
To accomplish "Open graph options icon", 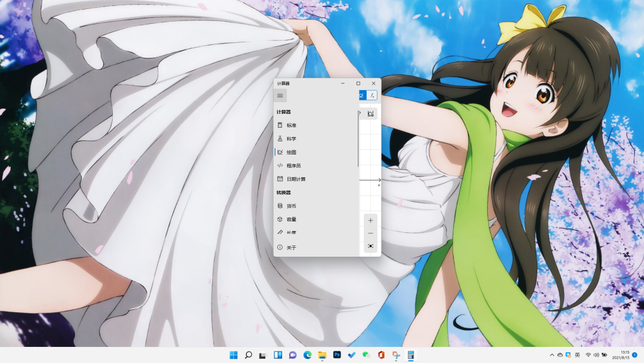I will [x=371, y=113].
